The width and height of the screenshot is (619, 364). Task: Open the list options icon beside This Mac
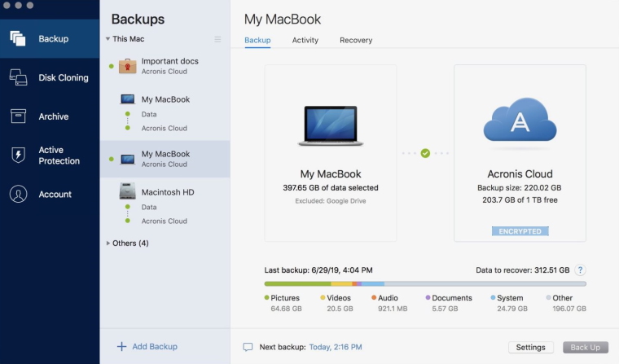tap(217, 39)
